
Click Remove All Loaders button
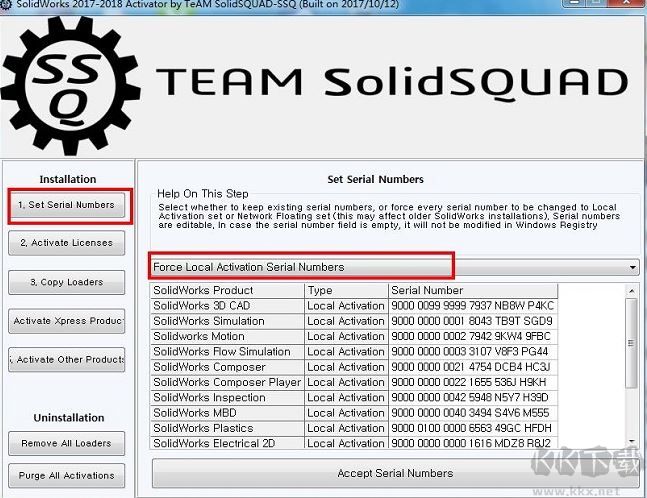click(66, 444)
